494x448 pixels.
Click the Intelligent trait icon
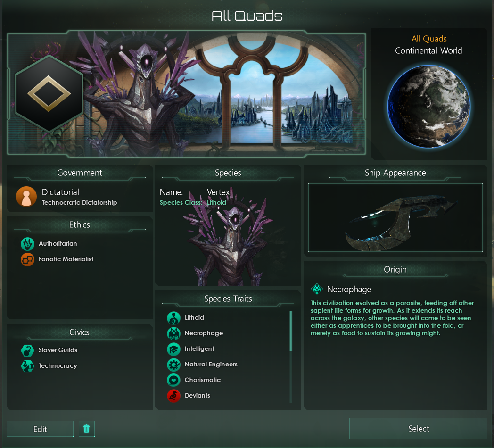coord(173,348)
